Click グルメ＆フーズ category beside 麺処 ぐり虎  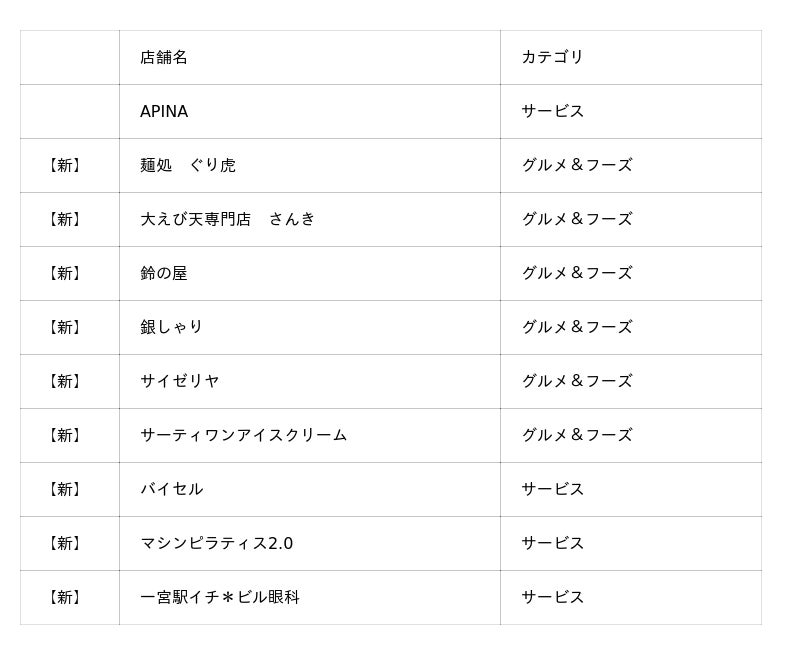coord(576,165)
